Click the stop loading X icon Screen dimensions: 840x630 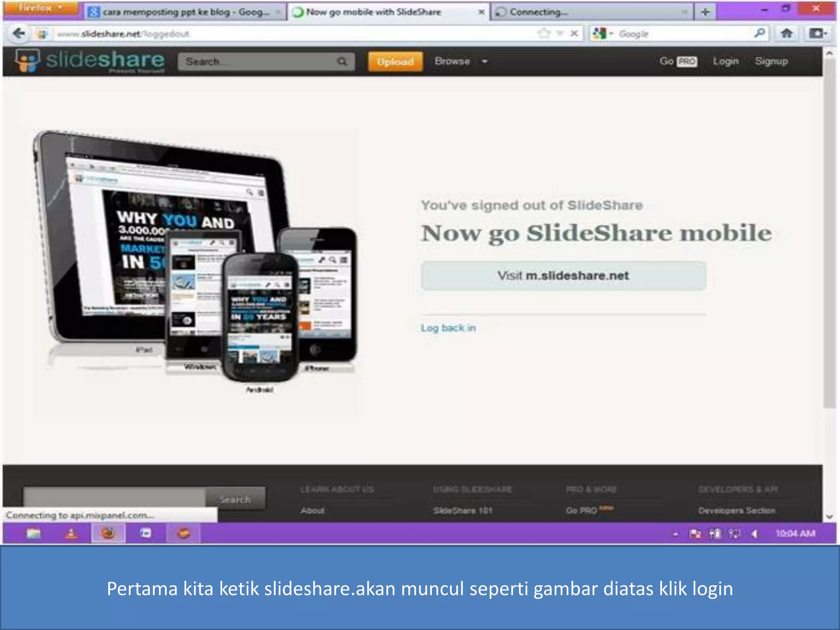[574, 33]
